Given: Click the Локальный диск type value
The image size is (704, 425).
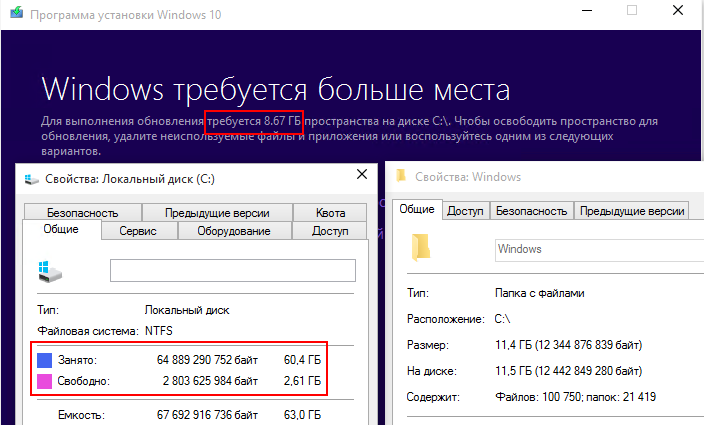Looking at the screenshot, I should [187, 310].
